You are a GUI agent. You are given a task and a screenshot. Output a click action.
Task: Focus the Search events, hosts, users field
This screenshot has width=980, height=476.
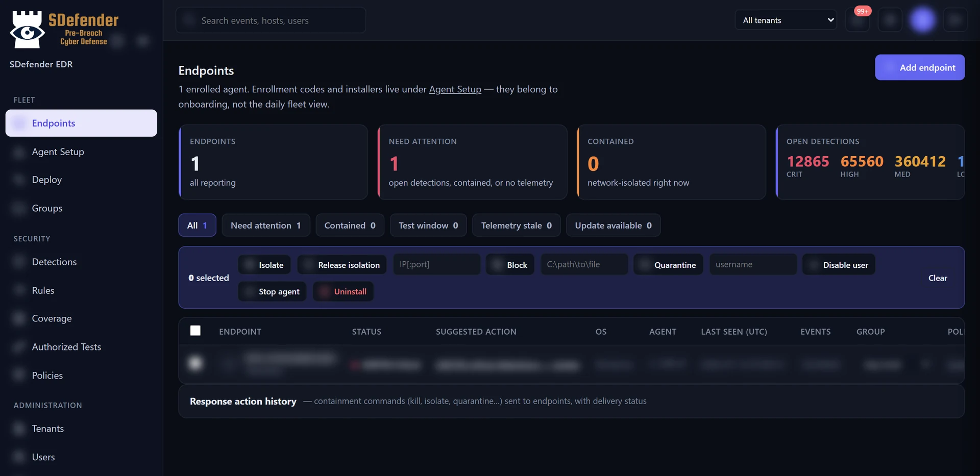tap(271, 20)
